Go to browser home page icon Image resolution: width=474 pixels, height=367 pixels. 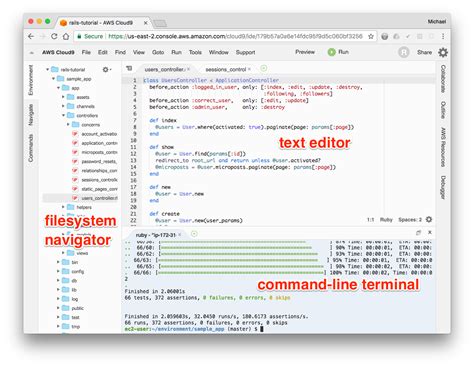coord(66,36)
